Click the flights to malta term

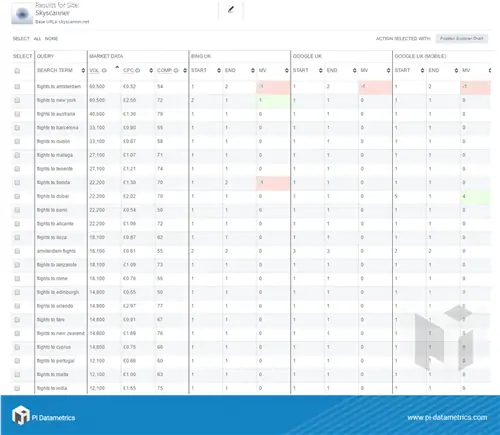(52, 374)
